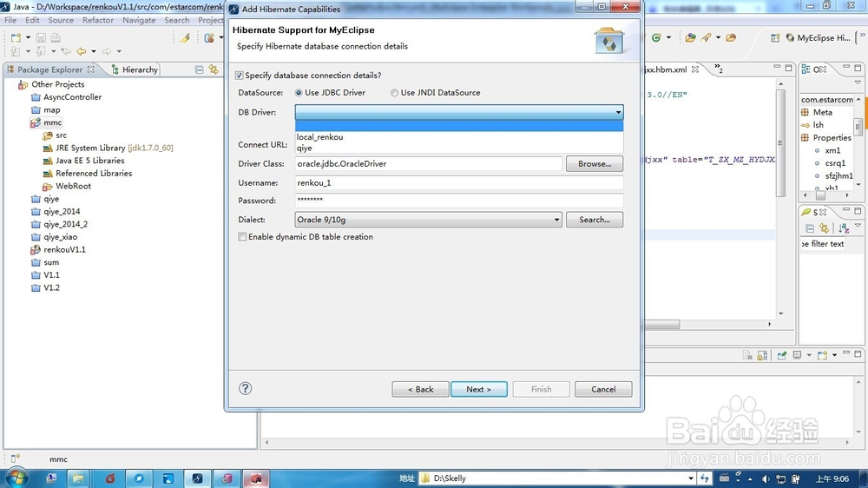Switch to Package Explorer tab
This screenshot has width=868, height=488.
[50, 69]
